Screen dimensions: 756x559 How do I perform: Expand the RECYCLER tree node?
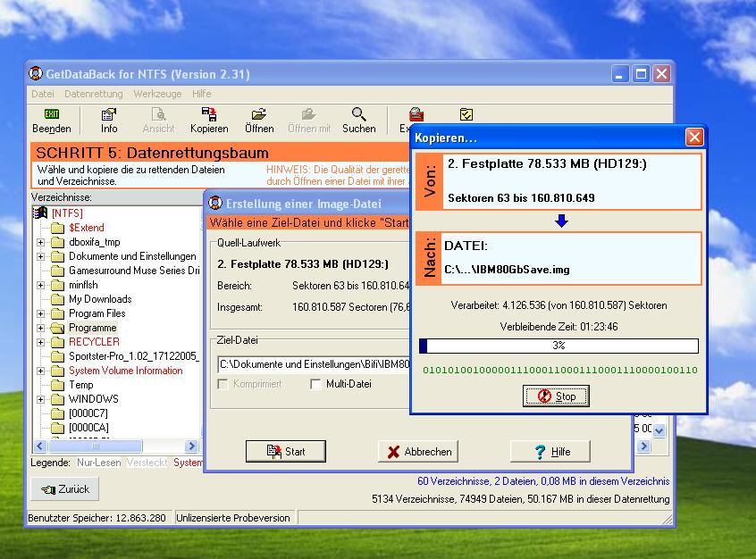40,342
